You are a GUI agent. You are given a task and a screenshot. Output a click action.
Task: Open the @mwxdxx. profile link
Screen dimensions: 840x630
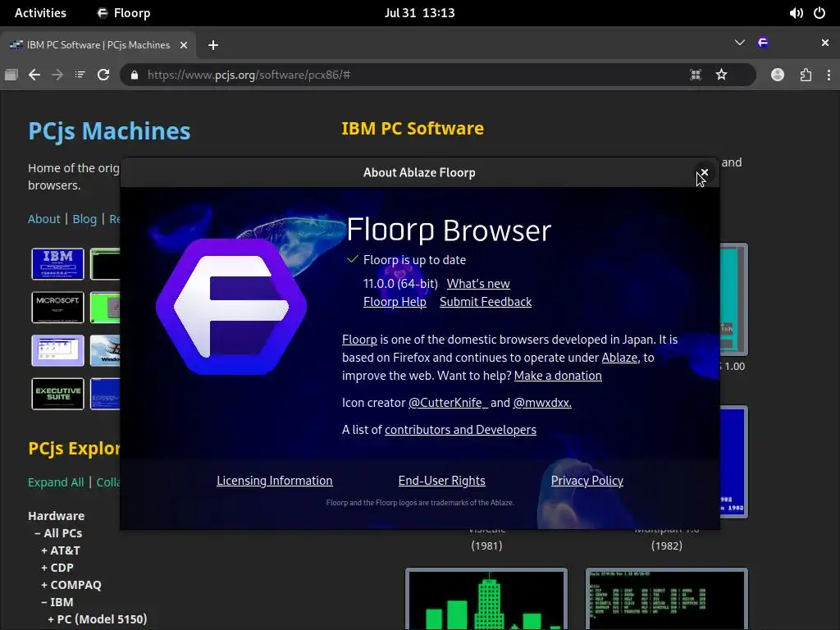coord(542,403)
